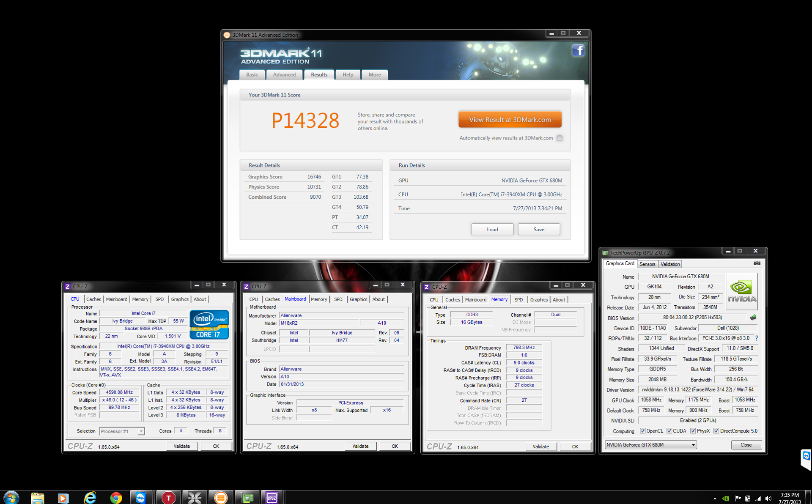Image resolution: width=812 pixels, height=504 pixels.
Task: Switch to TeamViewer in the taskbar
Action: 141,498
